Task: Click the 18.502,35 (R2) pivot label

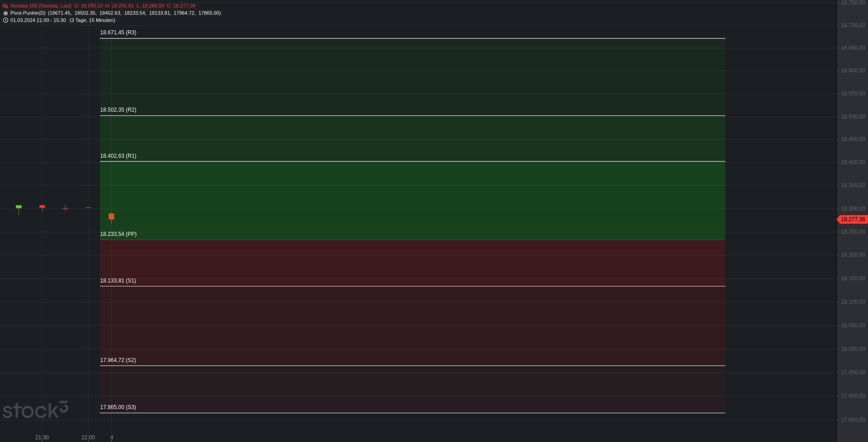Action: tap(118, 110)
